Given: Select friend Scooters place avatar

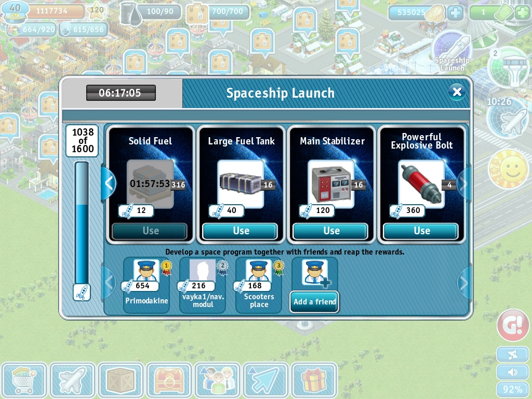Looking at the screenshot, I should point(259,270).
